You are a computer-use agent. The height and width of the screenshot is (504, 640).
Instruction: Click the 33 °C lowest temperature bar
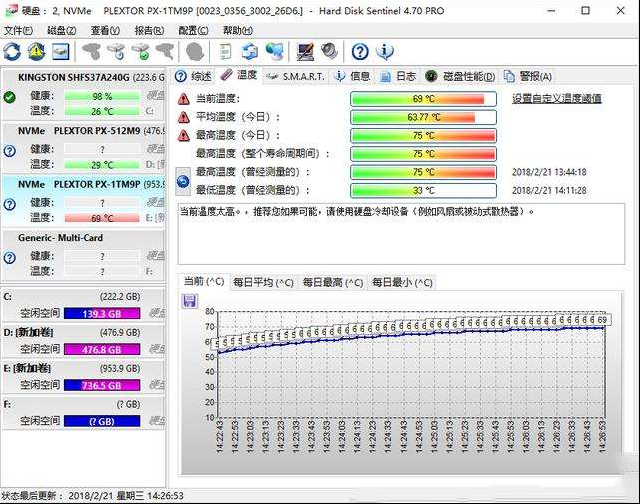pyautogui.click(x=423, y=191)
